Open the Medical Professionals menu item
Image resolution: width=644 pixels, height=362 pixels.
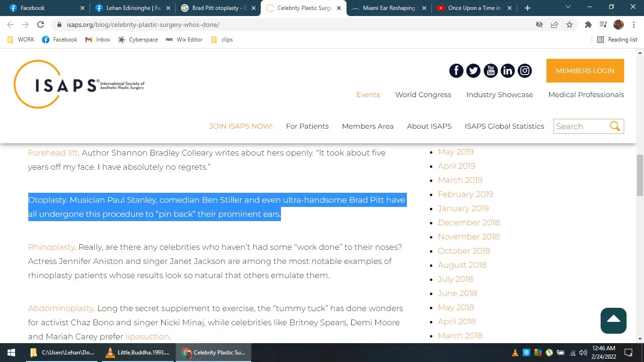(586, 95)
